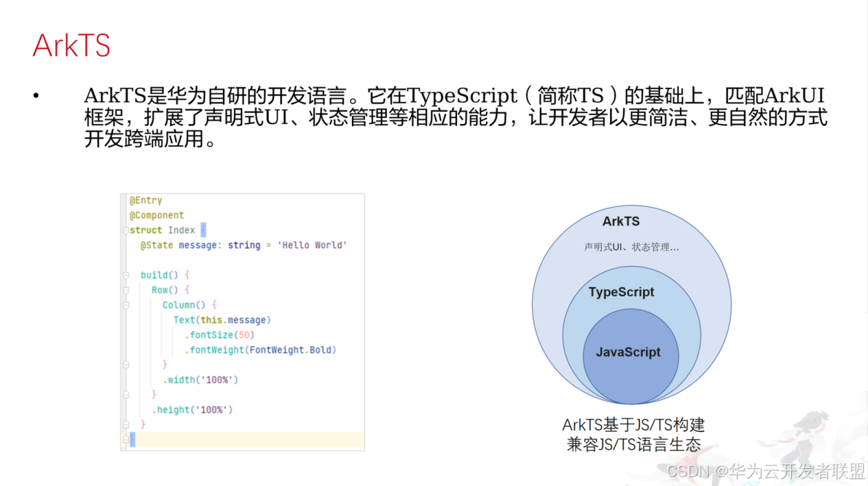Collapse the fold marker beside 'Column()'
This screenshot has width=868, height=486.
click(x=125, y=305)
